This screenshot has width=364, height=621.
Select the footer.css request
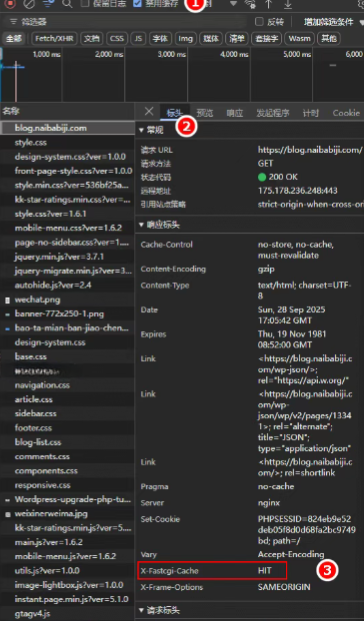pos(67,428)
